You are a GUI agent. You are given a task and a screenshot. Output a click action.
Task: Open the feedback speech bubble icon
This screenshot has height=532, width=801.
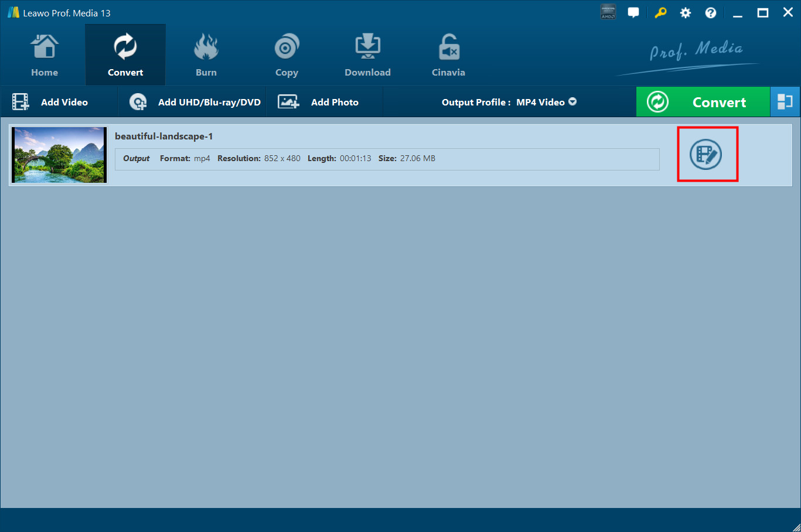[633, 12]
